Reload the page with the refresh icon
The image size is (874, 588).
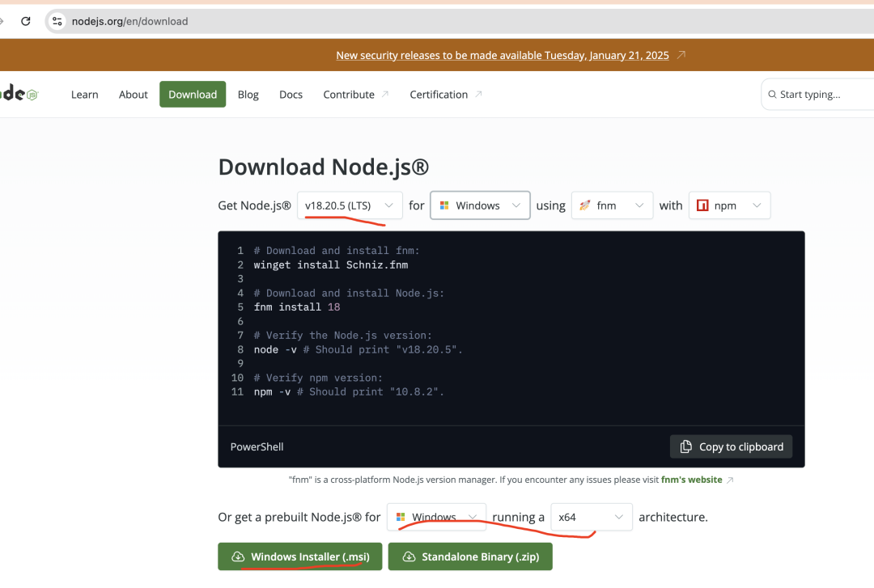[x=26, y=21]
